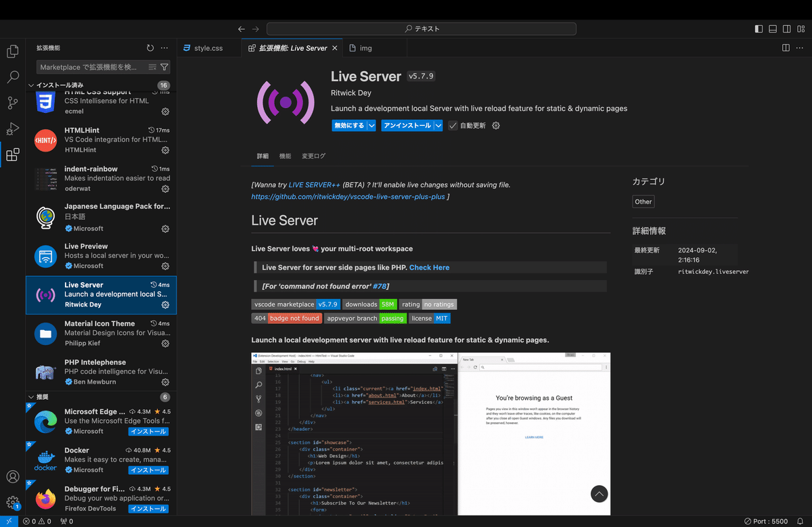Select the Live Preview extension row
The height and width of the screenshot is (527, 812).
click(101, 256)
